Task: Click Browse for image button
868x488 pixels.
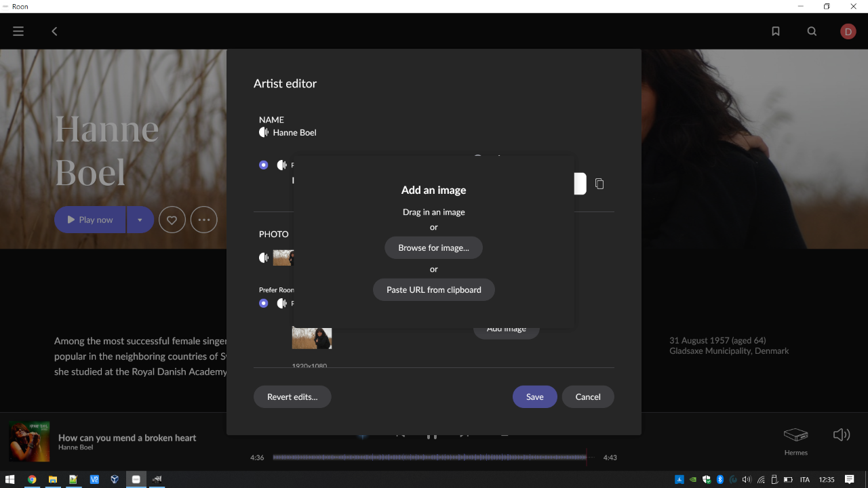Action: click(x=433, y=247)
